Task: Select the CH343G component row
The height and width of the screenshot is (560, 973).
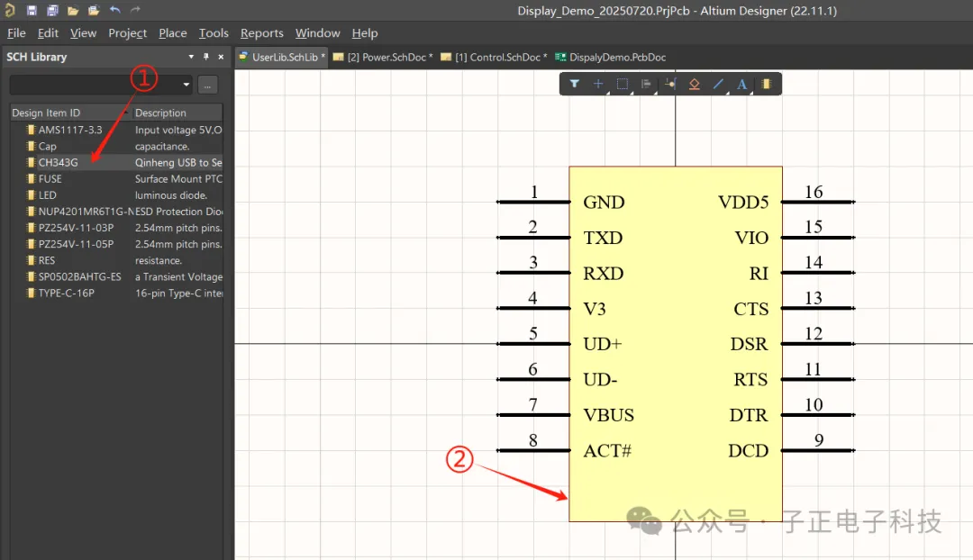Action: (x=116, y=162)
